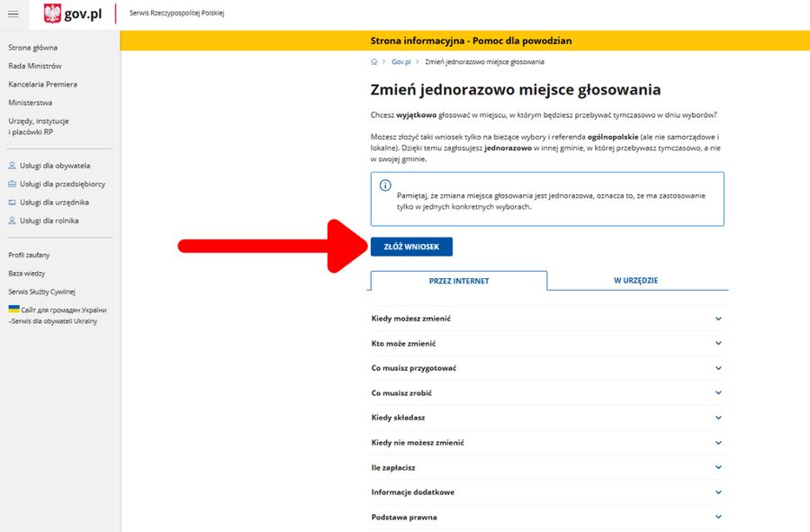Click the ZŁÓŻ WNIOSEK button
This screenshot has height=532, width=810.
tap(411, 247)
